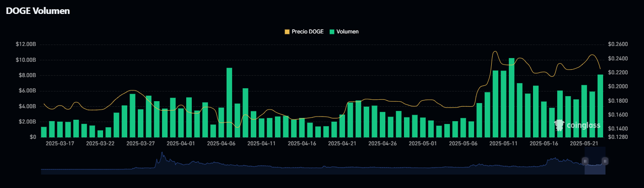This screenshot has height=188, width=644.
Task: Click the 2025-03-22 date label
Action: tap(100, 143)
